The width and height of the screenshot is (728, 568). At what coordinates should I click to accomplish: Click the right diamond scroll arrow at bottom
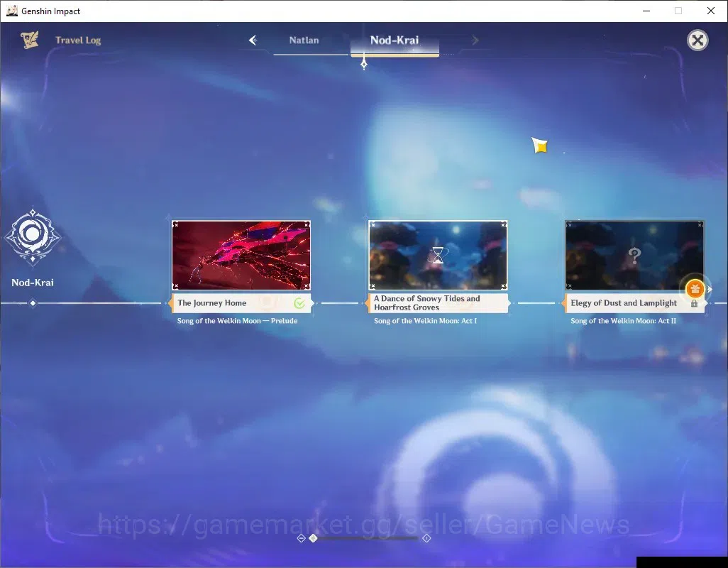[426, 538]
